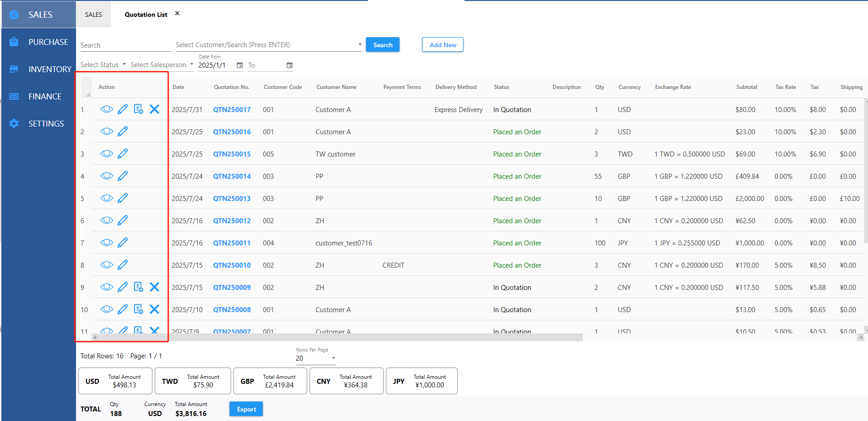Click the horizontal scrollbar under the table

coord(337,338)
